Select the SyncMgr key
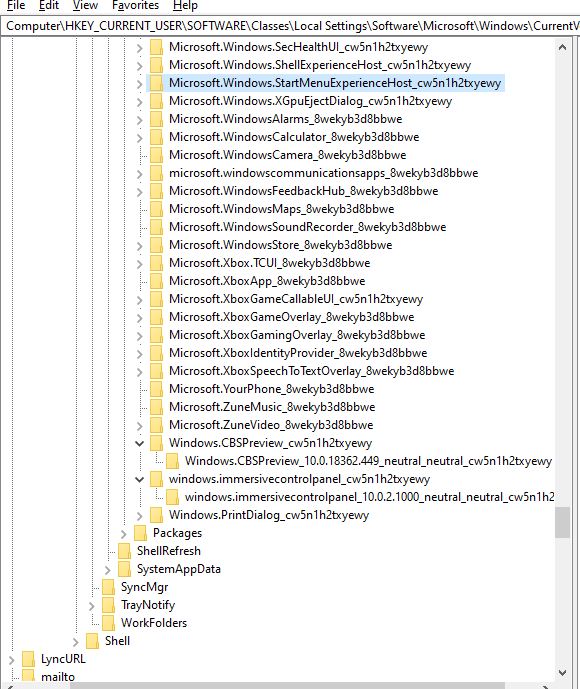 click(x=145, y=587)
